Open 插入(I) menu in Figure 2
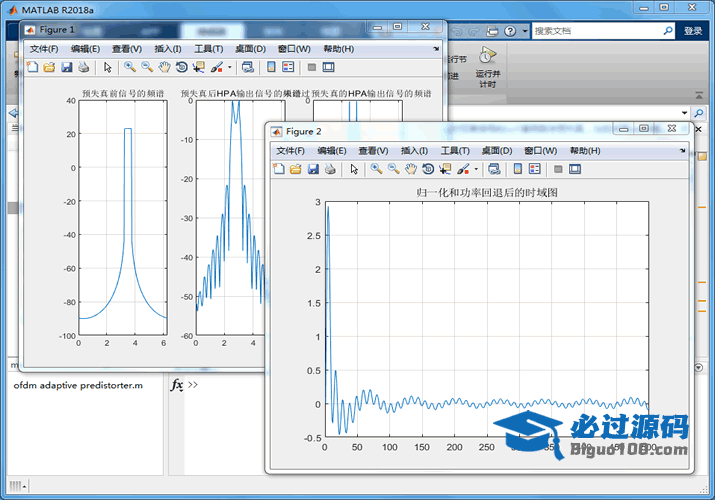The width and height of the screenshot is (715, 500). (x=414, y=151)
